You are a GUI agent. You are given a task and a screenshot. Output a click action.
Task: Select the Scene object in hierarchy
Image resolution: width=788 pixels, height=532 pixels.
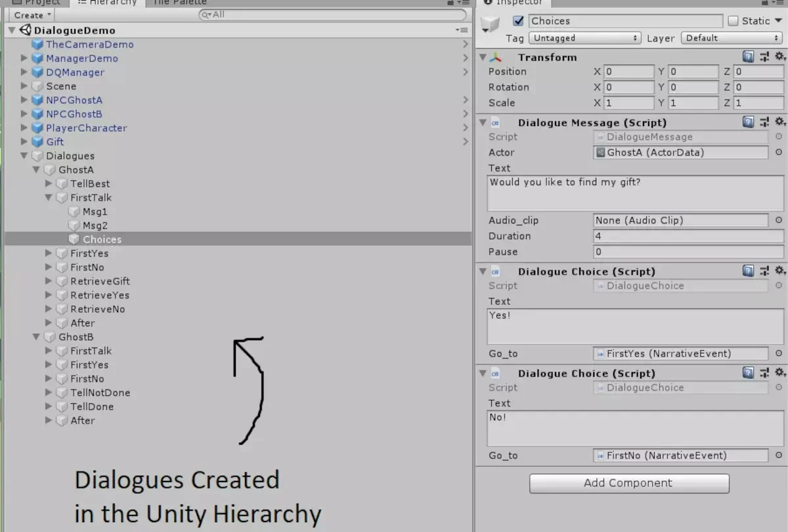pos(61,86)
